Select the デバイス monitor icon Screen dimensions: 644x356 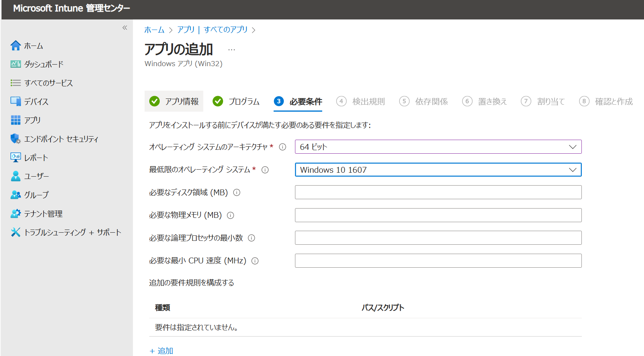[16, 102]
